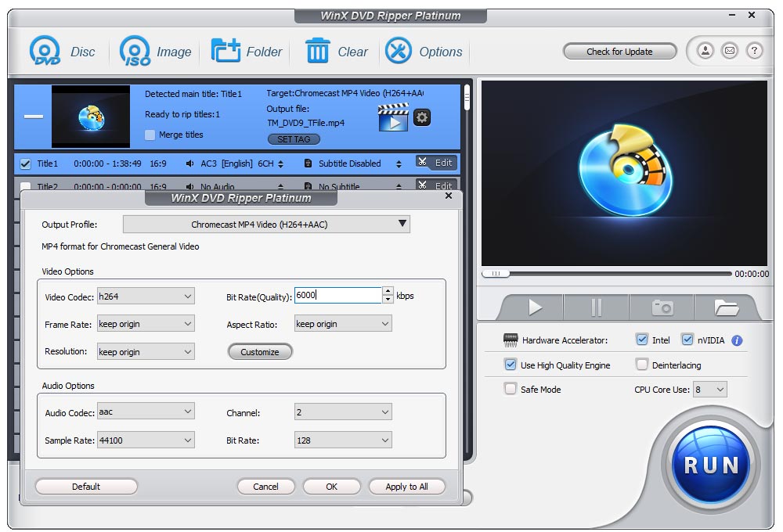Collapse the title group minus icon

click(x=34, y=117)
